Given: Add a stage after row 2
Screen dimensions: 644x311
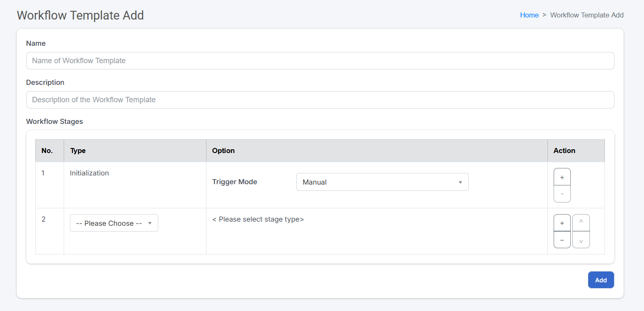Looking at the screenshot, I should click(562, 223).
